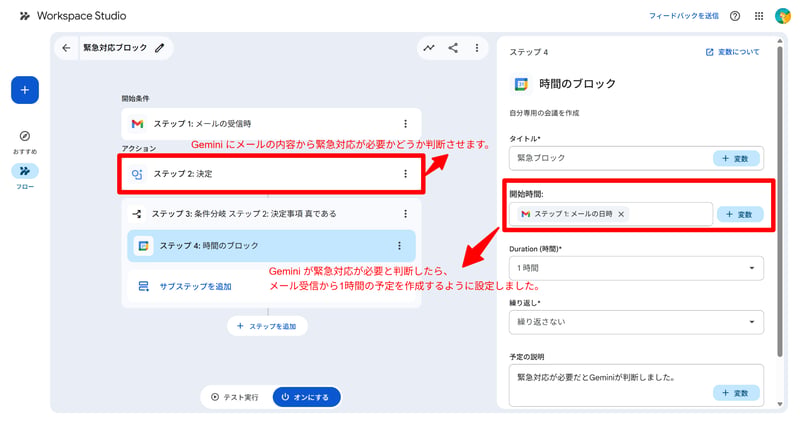800x425 pixels.
Task: Open options menu for ステップ 4
Action: click(x=399, y=246)
